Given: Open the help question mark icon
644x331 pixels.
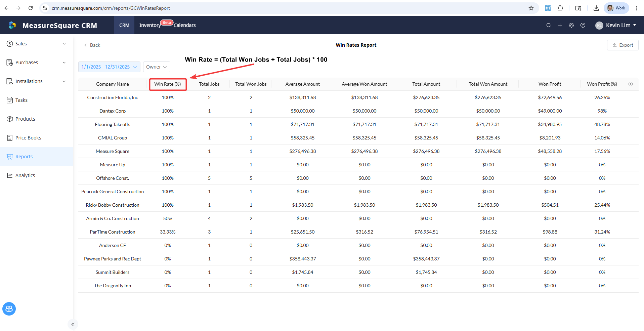Looking at the screenshot, I should click(583, 25).
